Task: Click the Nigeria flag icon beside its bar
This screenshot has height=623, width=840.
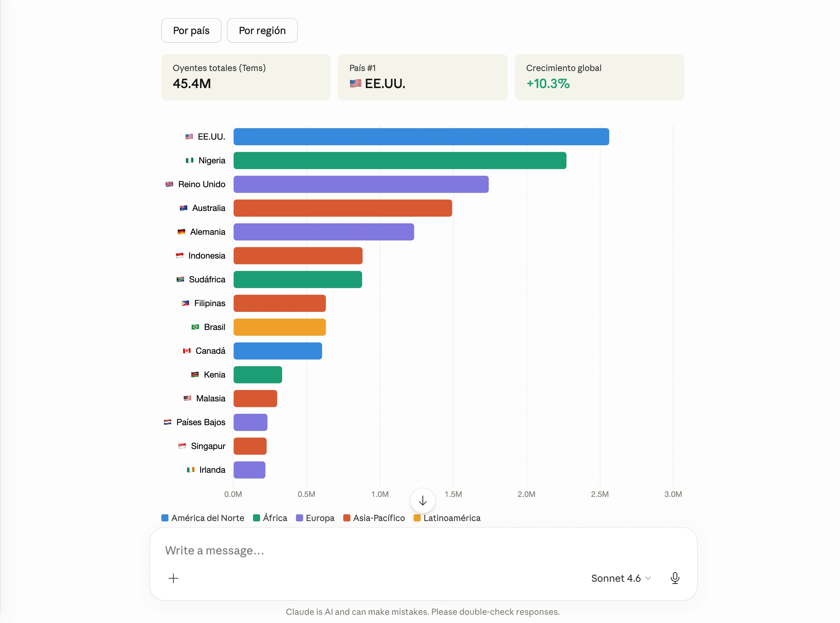Action: (x=189, y=160)
